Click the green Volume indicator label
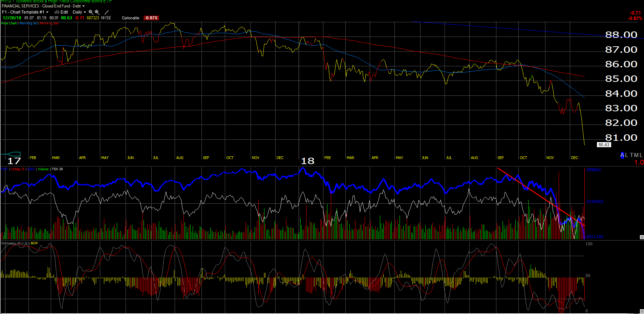Screen dimensions: 644x314 tap(43, 169)
